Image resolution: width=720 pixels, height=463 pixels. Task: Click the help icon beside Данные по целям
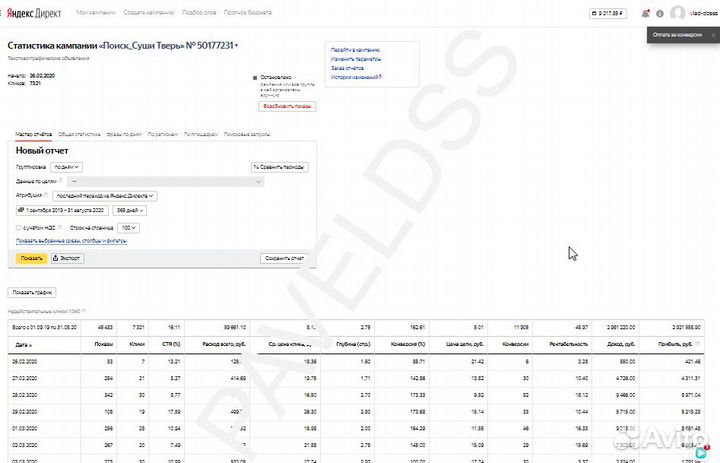(59, 181)
